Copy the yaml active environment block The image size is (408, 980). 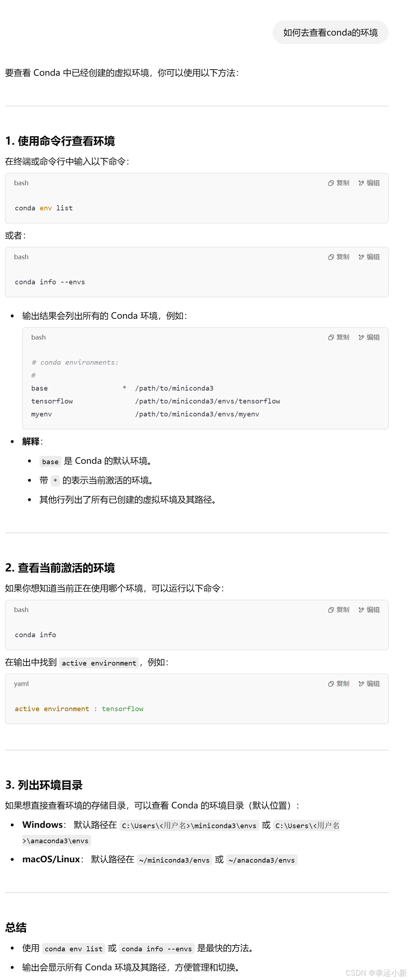(338, 683)
